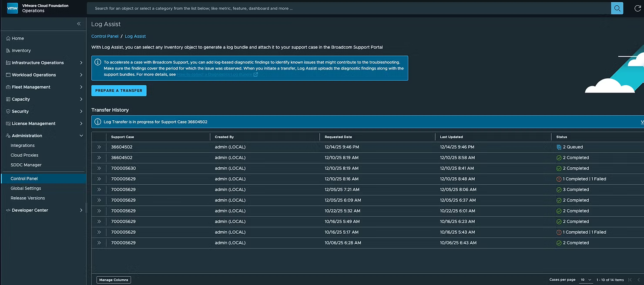This screenshot has width=644, height=285.
Task: Expand the Infrastructure Operations menu
Action: tap(81, 63)
